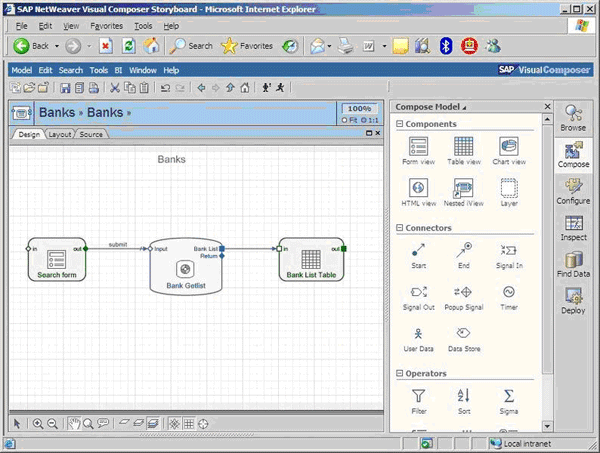Click the browser Refresh button
Viewport: 600px width, 453px height.
point(129,46)
